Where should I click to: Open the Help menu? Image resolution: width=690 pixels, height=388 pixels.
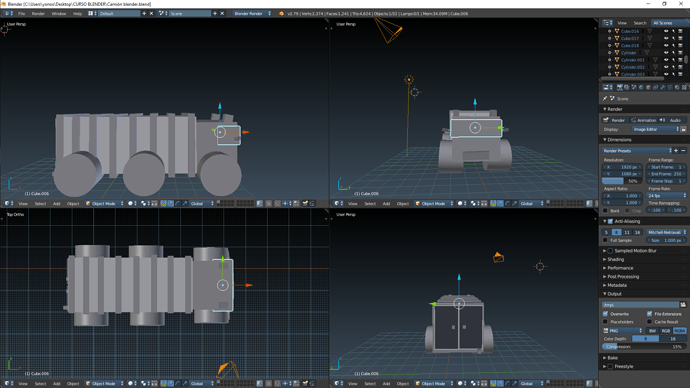[x=77, y=14]
